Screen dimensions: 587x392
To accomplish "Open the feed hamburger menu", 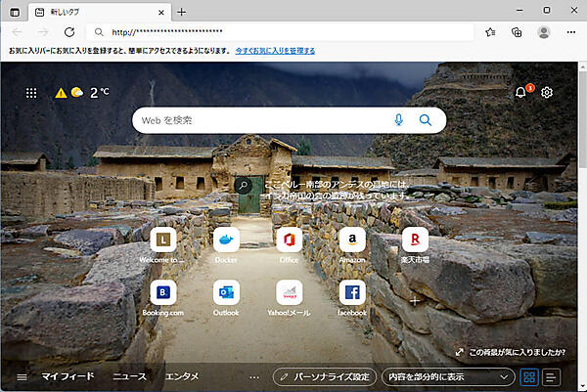I will pos(22,377).
